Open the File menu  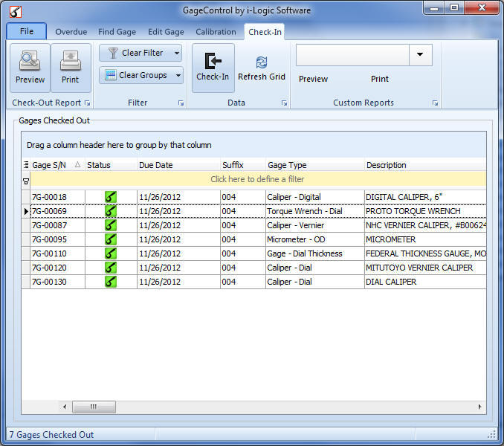click(x=26, y=32)
